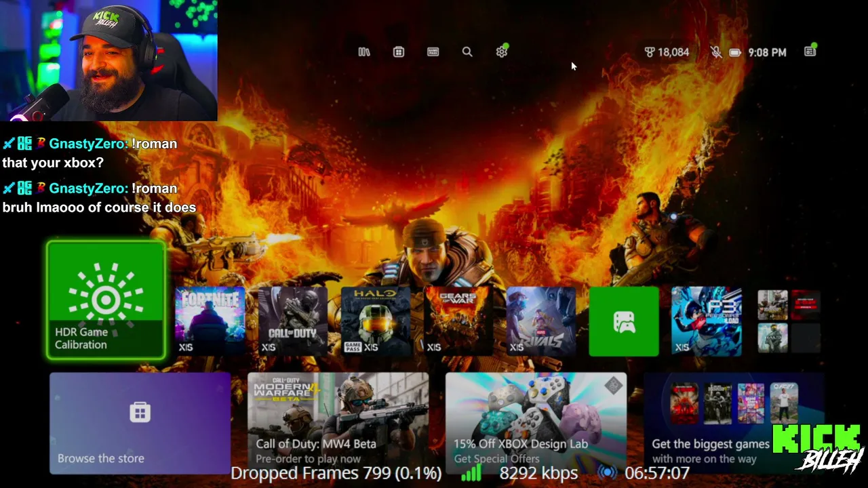Image resolution: width=868 pixels, height=488 pixels.
Task: Open the Settings gear icon
Action: 502,52
